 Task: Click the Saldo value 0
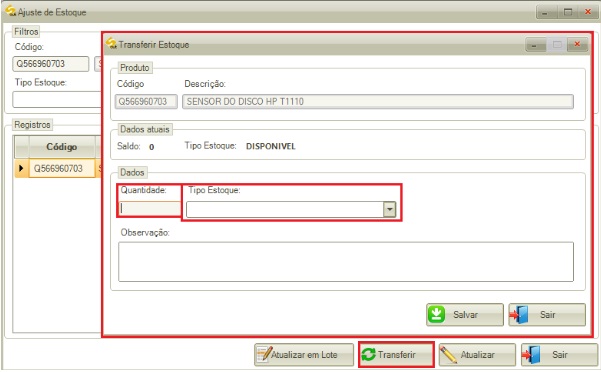pos(151,147)
